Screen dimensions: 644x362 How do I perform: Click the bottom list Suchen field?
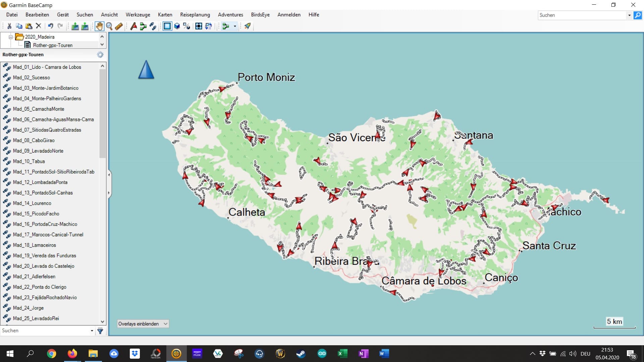(45, 331)
